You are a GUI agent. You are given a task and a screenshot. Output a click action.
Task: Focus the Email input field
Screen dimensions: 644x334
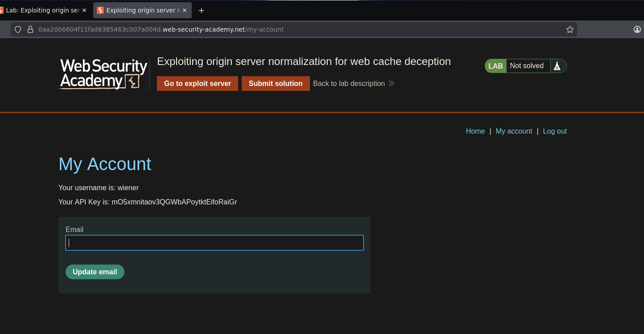[215, 243]
